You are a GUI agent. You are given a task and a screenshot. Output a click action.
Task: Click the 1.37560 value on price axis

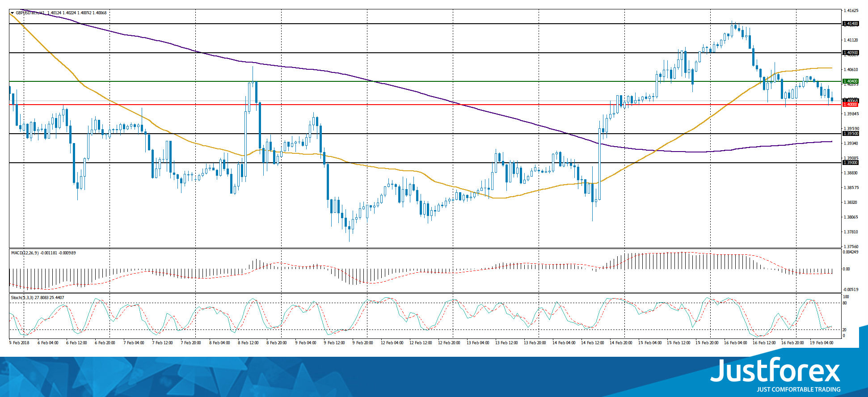click(x=851, y=246)
